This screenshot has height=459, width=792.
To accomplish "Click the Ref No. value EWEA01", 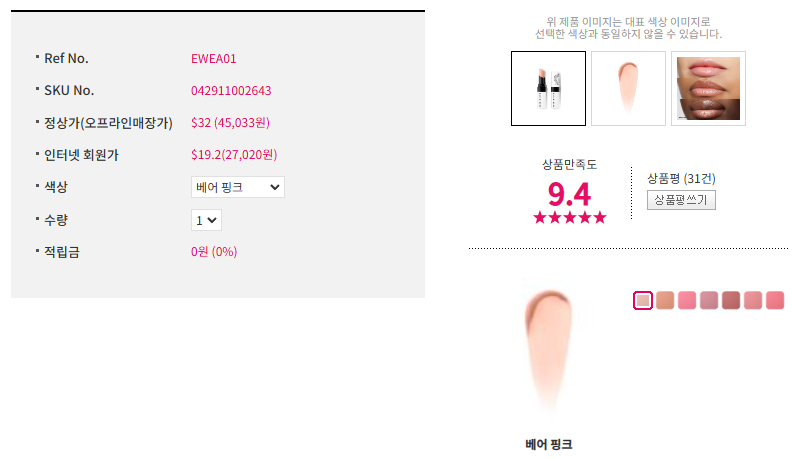I will pyautogui.click(x=214, y=59).
